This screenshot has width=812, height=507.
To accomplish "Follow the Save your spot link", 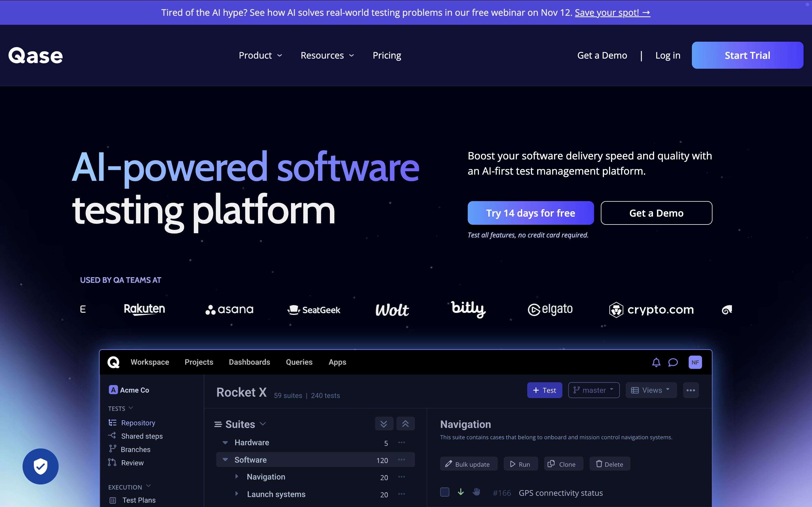I will (x=612, y=12).
